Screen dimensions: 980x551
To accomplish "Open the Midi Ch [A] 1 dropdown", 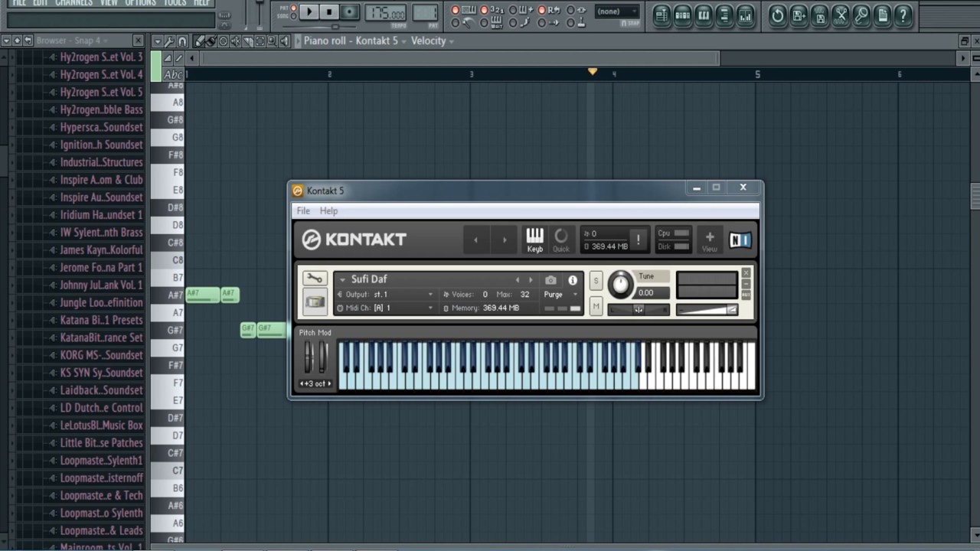I will [x=387, y=308].
